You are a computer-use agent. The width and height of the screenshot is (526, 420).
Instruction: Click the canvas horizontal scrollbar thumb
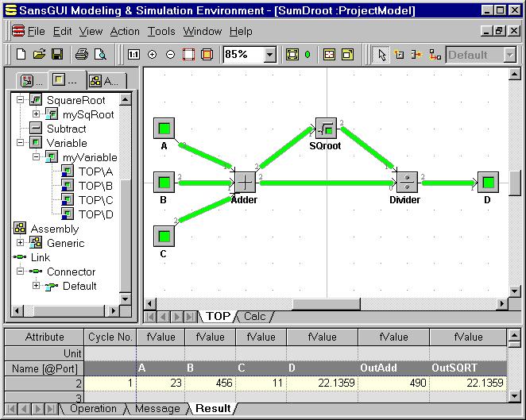(326, 303)
